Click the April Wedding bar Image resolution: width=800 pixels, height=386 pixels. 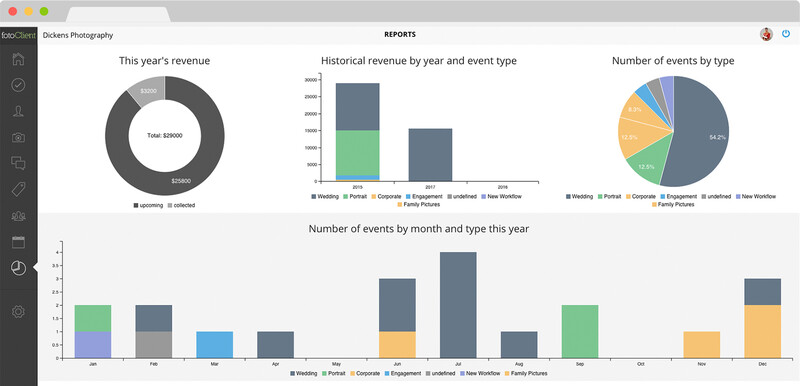tap(276, 345)
